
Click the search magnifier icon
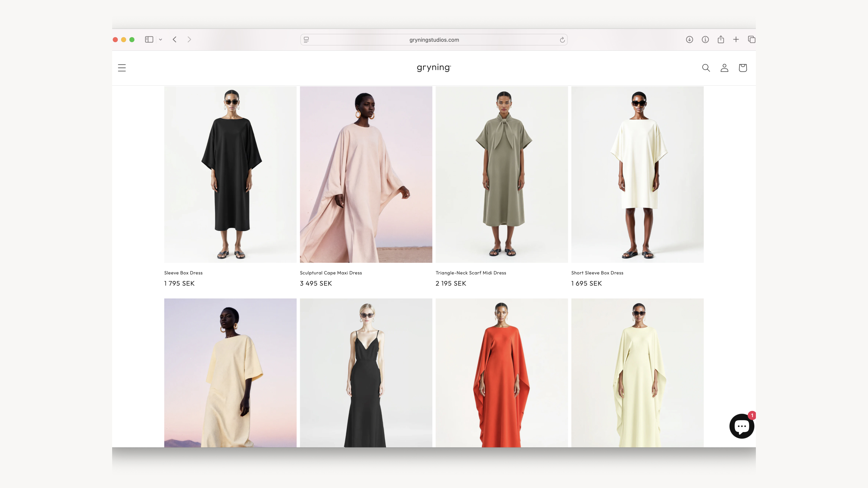click(x=706, y=68)
